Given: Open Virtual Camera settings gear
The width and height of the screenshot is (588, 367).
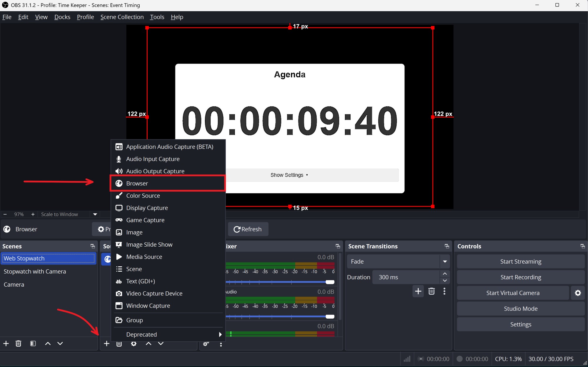Looking at the screenshot, I should coord(578,293).
